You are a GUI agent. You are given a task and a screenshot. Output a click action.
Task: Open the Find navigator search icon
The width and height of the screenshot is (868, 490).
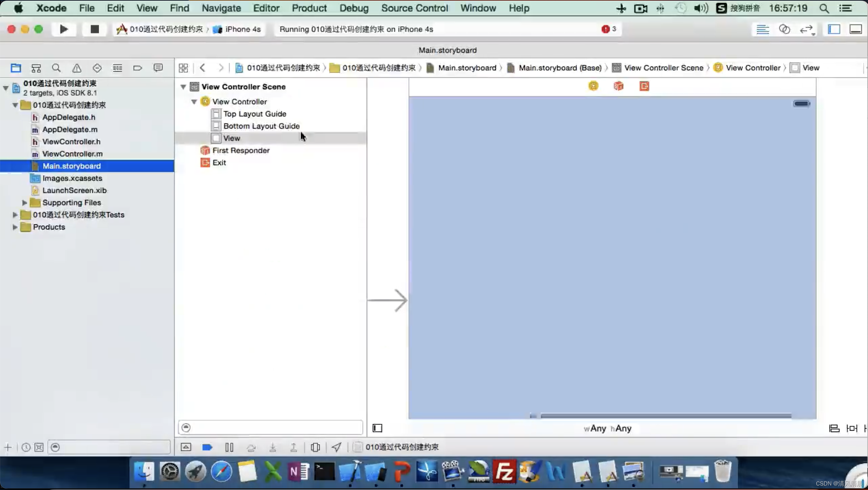click(56, 68)
